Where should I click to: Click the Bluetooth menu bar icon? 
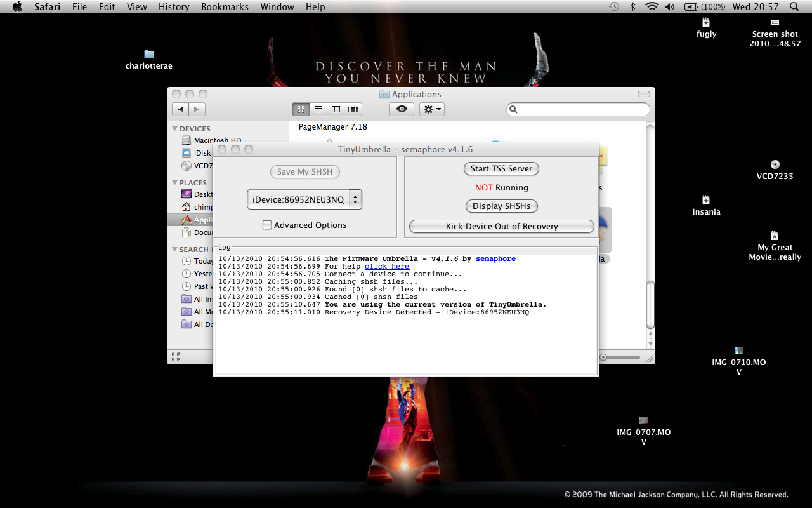[x=632, y=7]
